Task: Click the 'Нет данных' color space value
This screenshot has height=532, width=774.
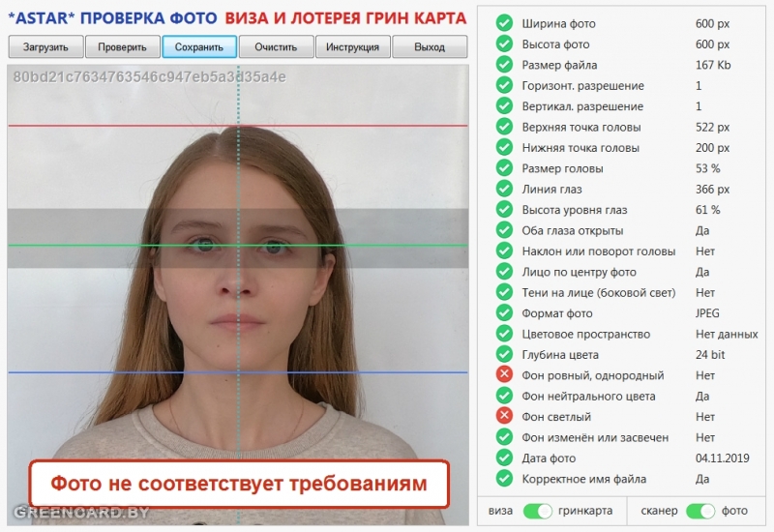Action: coord(727,334)
